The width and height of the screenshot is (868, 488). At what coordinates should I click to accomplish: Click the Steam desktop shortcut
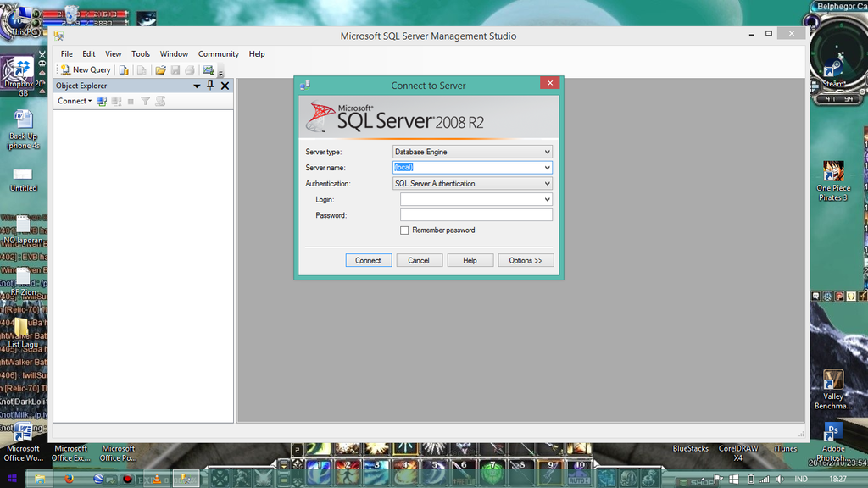pyautogui.click(x=833, y=75)
